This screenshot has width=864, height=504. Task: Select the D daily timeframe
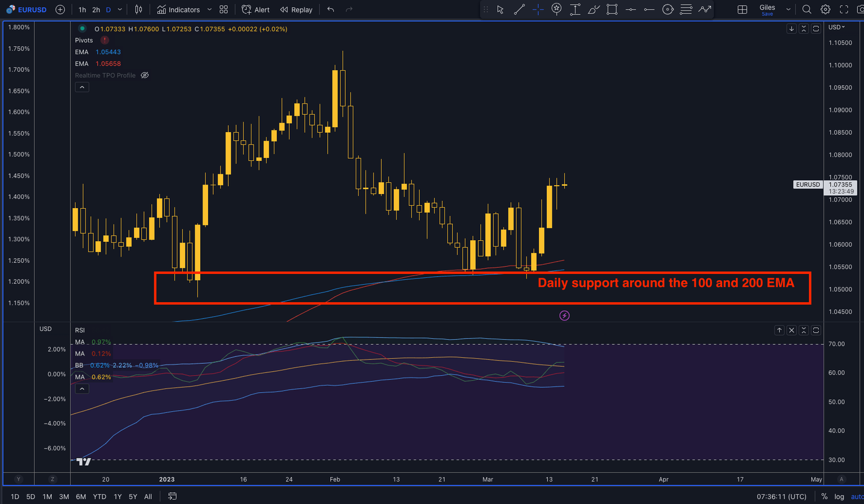click(108, 10)
